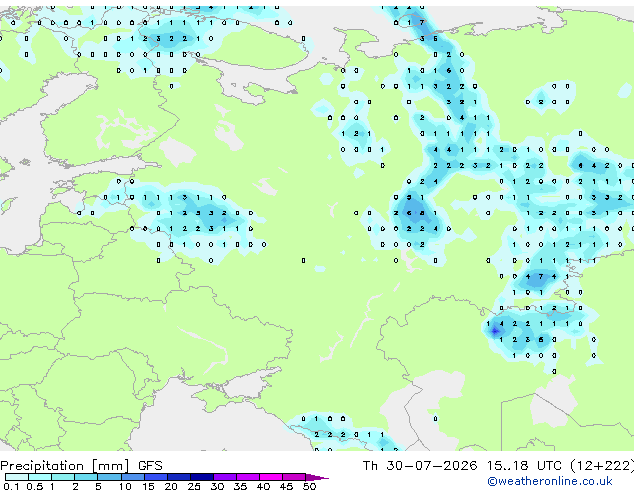Image resolution: width=634 pixels, height=490 pixels.
Task: Click the "15..18 UTC" time range text
Action: (x=524, y=466)
